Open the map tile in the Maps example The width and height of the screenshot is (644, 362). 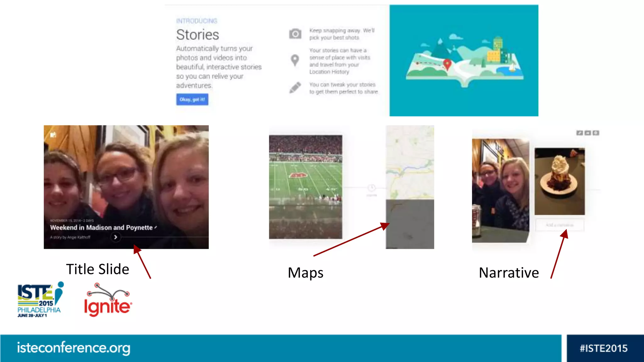tap(410, 162)
